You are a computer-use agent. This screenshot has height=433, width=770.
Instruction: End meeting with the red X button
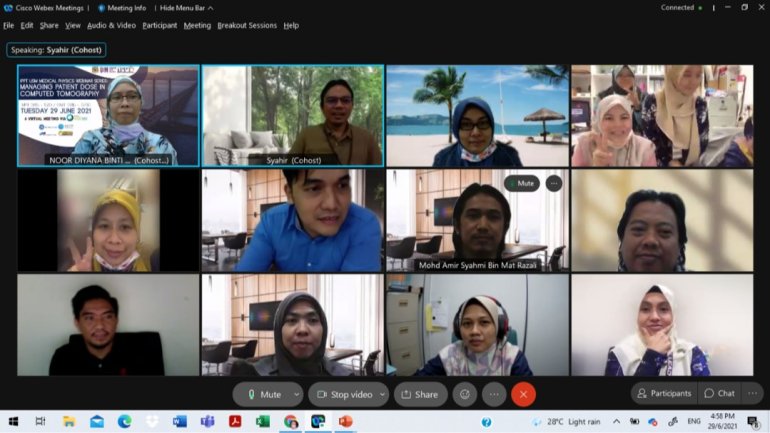(x=523, y=394)
